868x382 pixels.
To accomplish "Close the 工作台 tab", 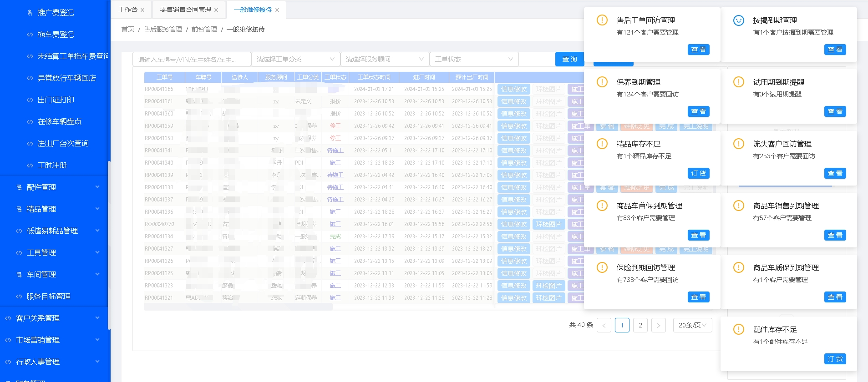I will 142,10.
